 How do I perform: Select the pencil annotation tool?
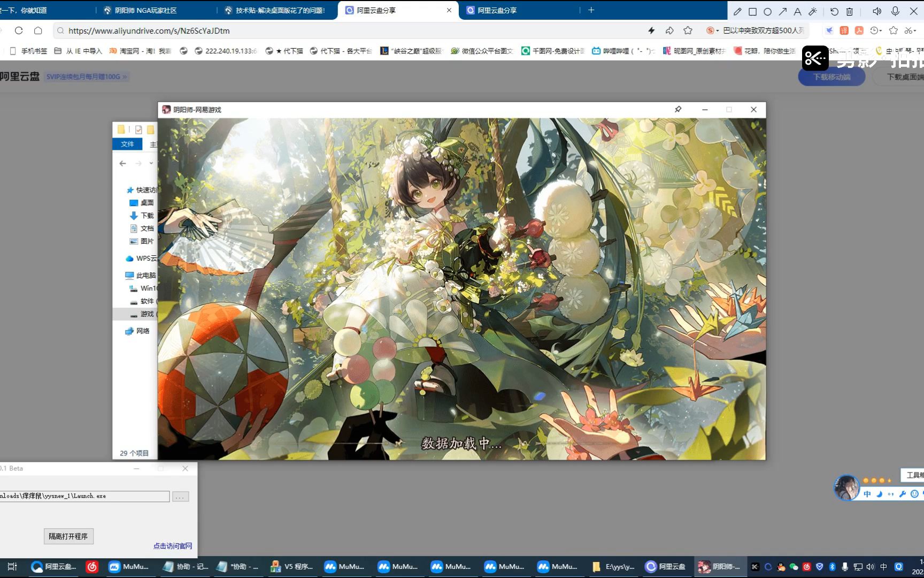[x=737, y=11]
